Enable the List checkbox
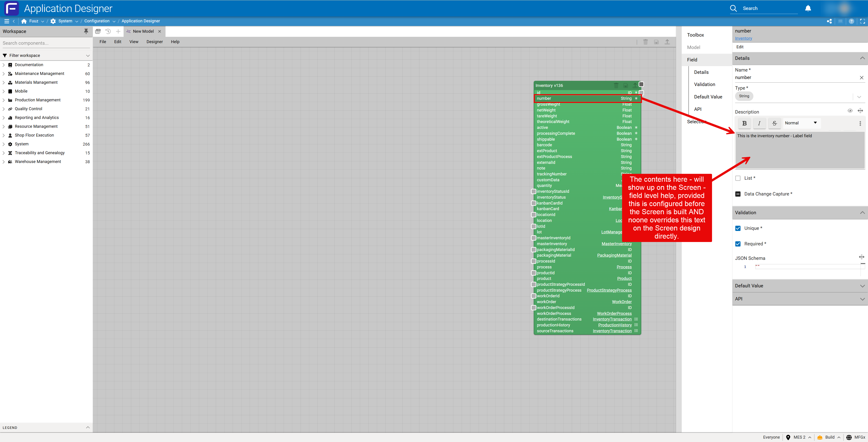Viewport: 868px width, 442px height. coord(738,178)
